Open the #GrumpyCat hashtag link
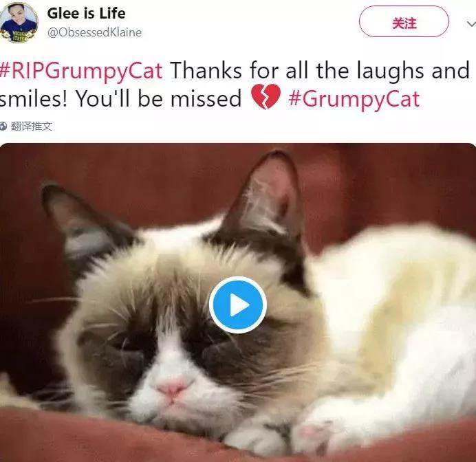The width and height of the screenshot is (476, 462). tap(354, 99)
